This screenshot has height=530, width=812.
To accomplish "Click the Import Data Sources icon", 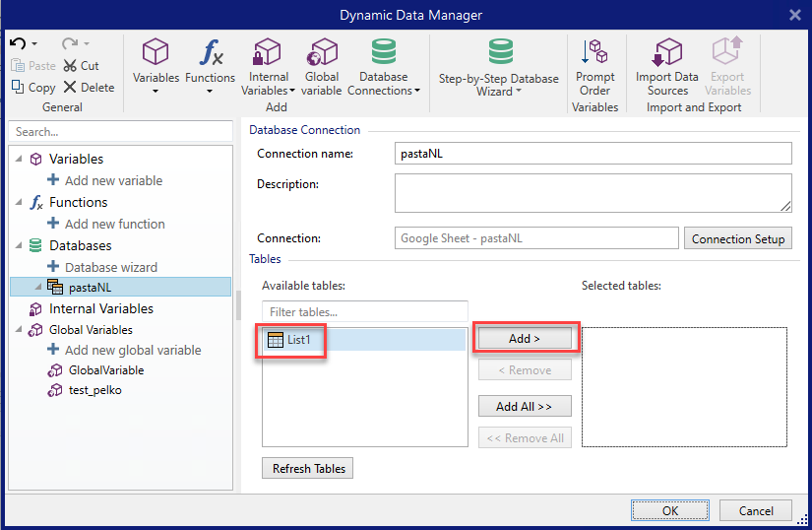I will click(667, 53).
